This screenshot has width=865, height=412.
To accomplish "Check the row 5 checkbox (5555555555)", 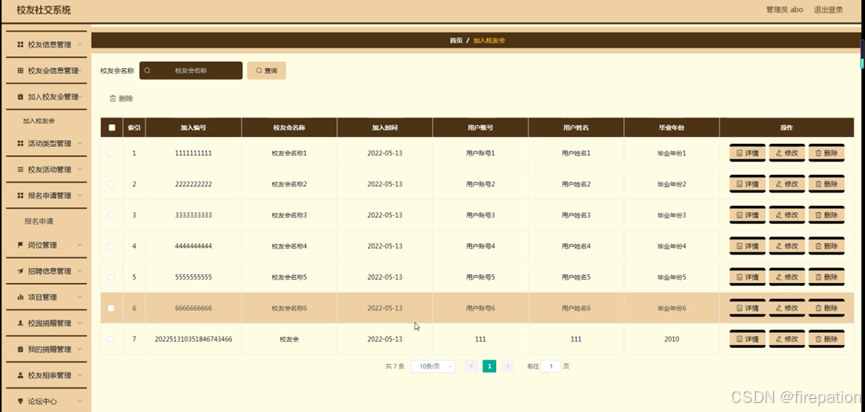I will tap(111, 277).
